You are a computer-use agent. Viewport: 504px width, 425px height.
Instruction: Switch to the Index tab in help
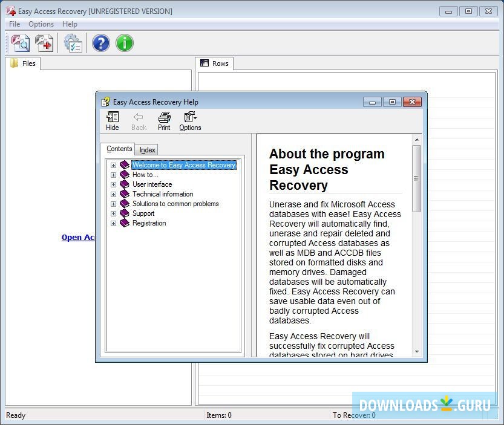[x=147, y=150]
